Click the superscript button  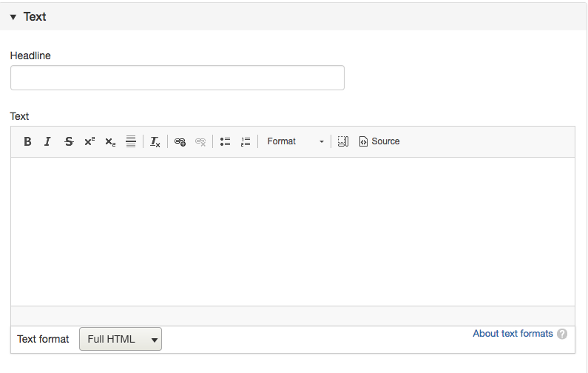coord(89,141)
